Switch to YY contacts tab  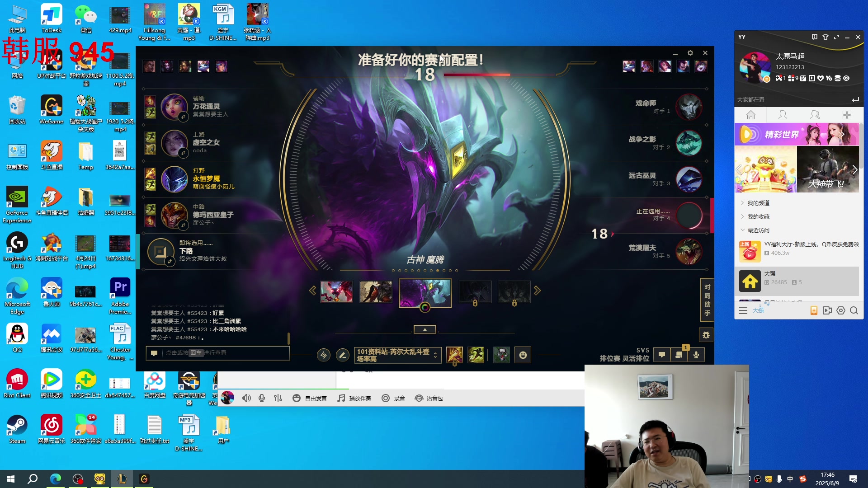pos(783,115)
